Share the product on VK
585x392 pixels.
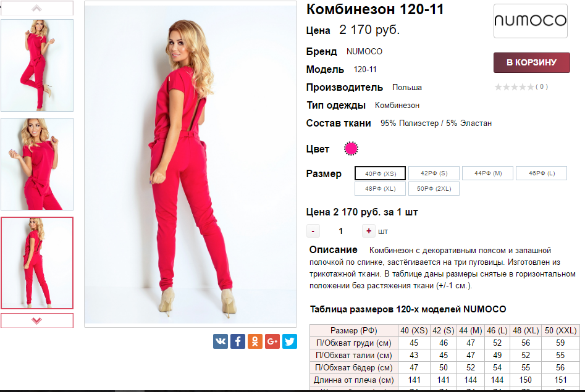pos(221,341)
